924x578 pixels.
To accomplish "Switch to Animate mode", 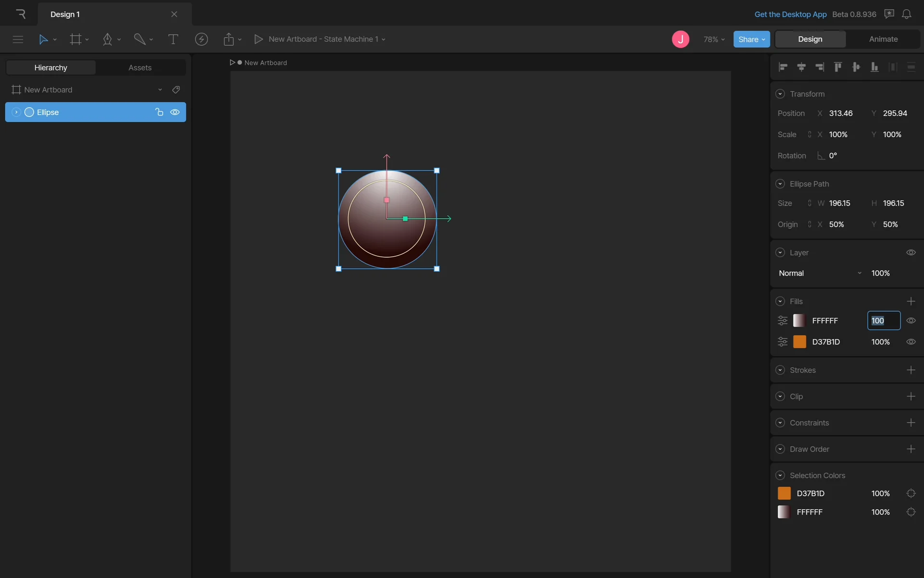I will [x=883, y=39].
